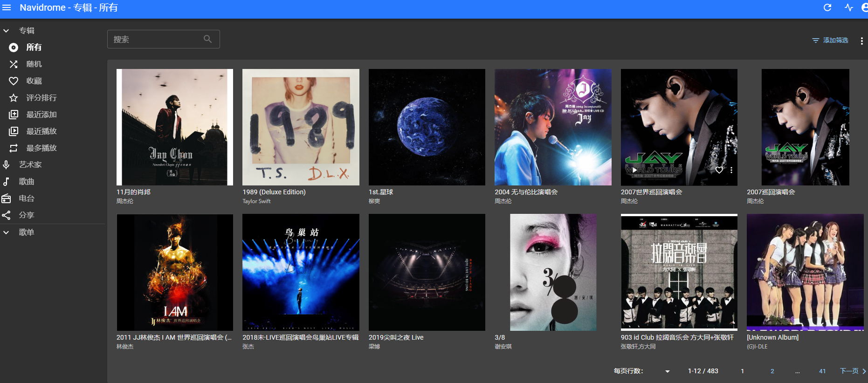Select 随机 in the sidebar
Viewport: 868px width, 383px height.
pyautogui.click(x=34, y=64)
